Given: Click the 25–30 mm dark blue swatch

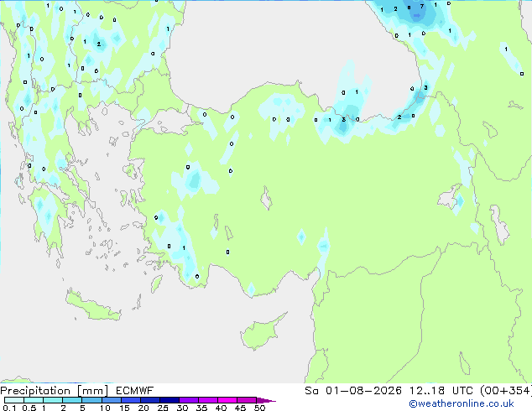Looking at the screenshot, I should pos(169,400).
